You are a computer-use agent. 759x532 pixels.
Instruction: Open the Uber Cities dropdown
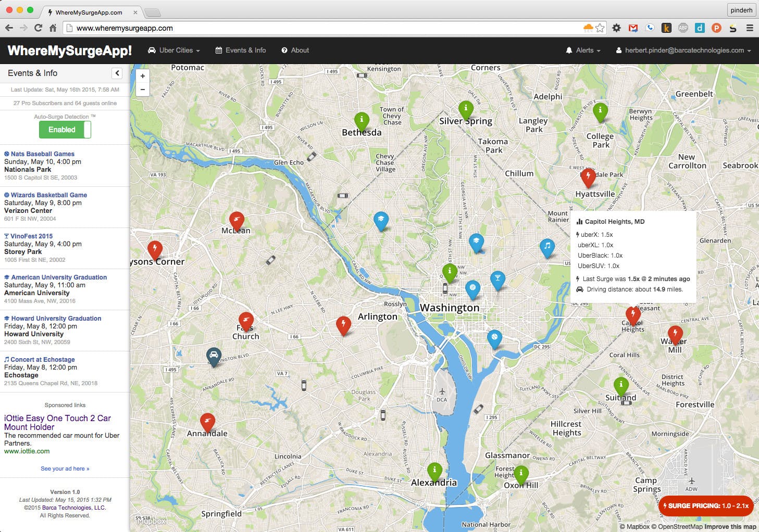(174, 50)
